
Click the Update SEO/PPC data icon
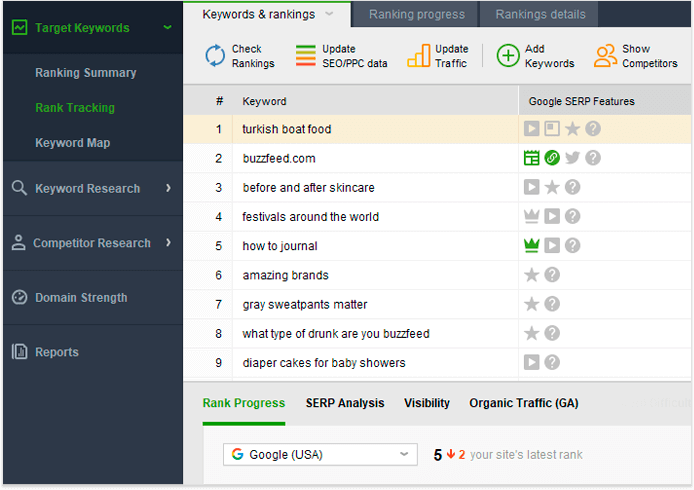pos(305,56)
